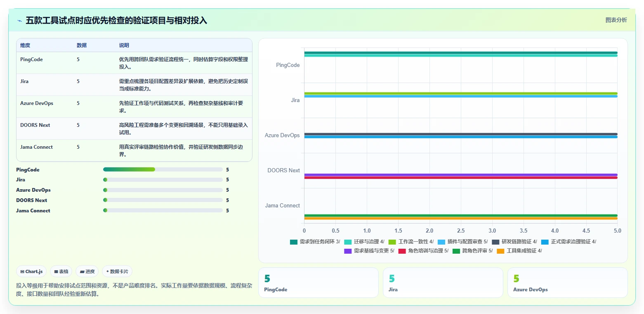Click the PingCode progress bar
Screen dimensions: 644x314
click(x=163, y=169)
